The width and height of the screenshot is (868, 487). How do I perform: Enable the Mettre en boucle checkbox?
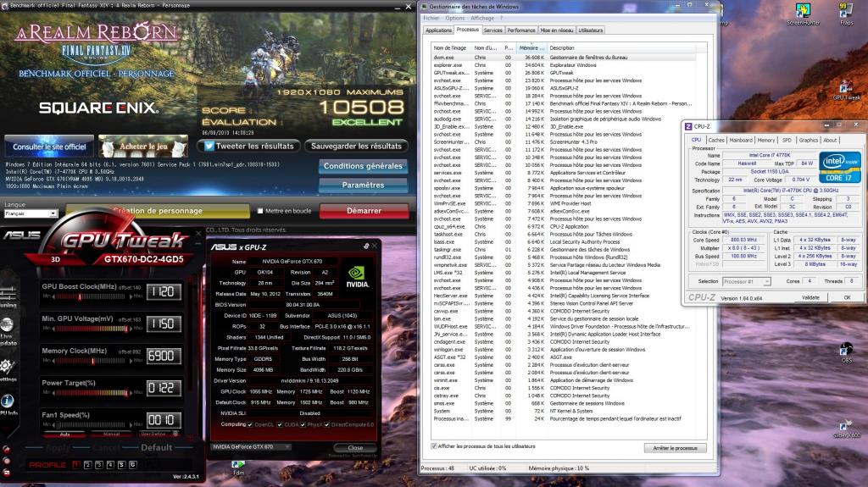point(259,211)
